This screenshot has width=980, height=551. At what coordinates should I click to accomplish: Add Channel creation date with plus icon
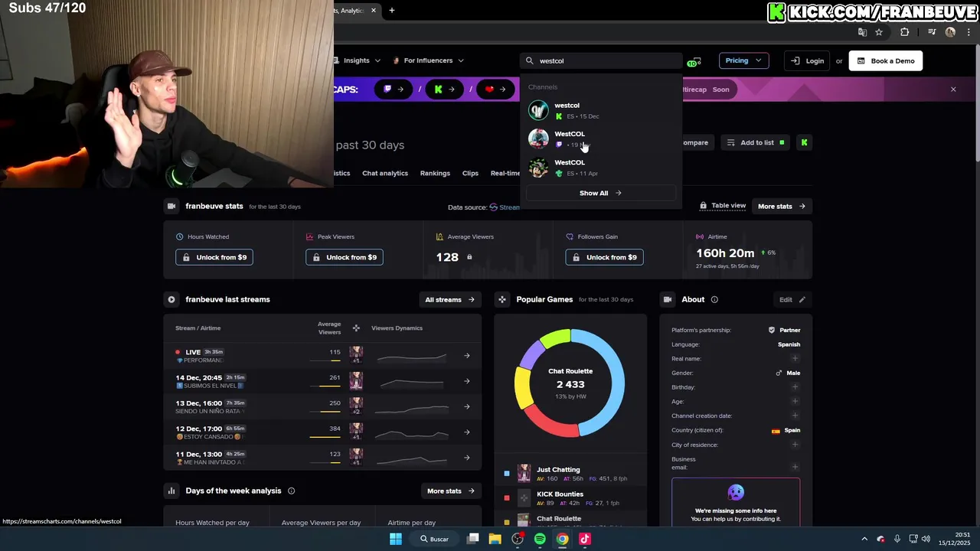(795, 416)
